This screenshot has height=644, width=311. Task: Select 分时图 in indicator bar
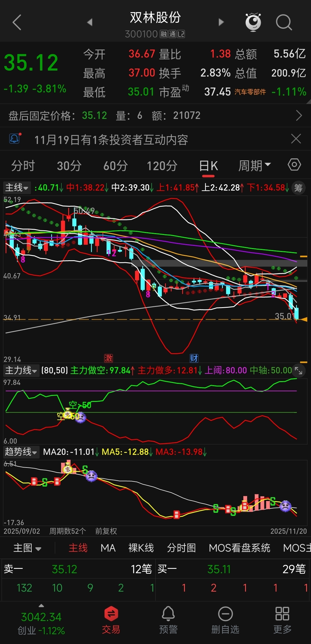(181, 548)
